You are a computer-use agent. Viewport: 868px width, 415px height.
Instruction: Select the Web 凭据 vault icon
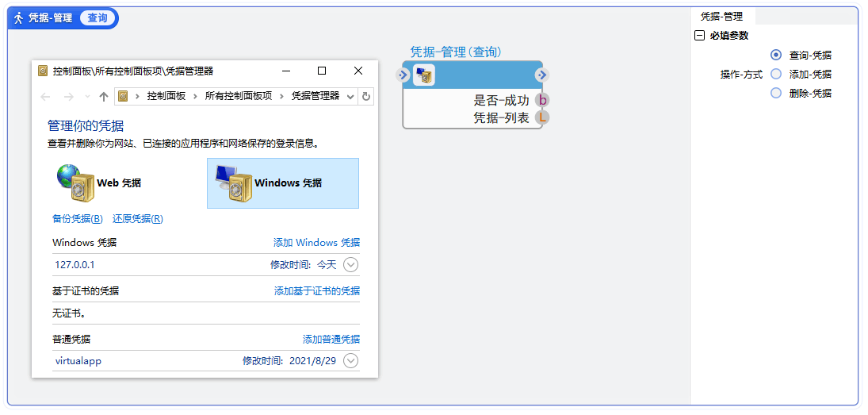[75, 183]
